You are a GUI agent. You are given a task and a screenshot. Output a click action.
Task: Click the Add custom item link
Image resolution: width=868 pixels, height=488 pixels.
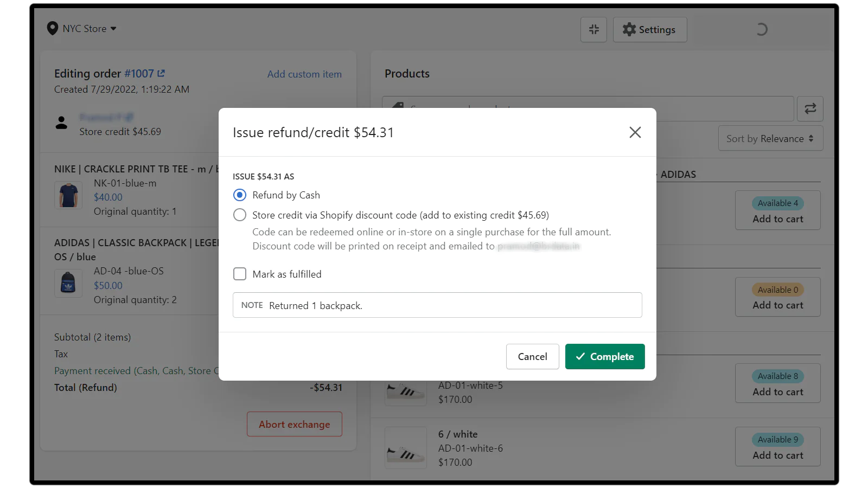tap(304, 74)
